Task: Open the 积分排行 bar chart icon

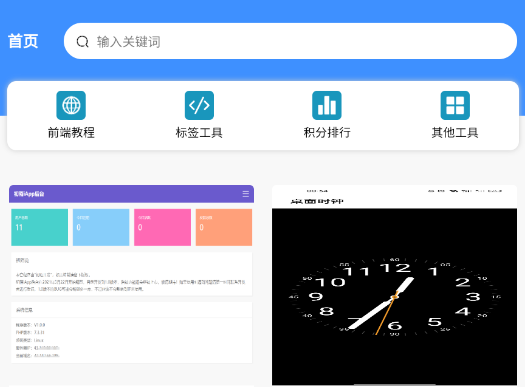Action: (x=327, y=105)
